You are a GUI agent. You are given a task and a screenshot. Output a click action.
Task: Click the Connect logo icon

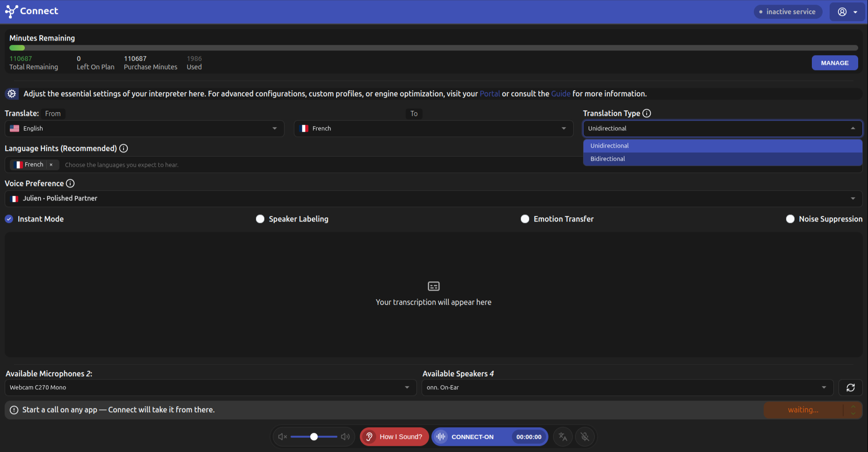(11, 11)
